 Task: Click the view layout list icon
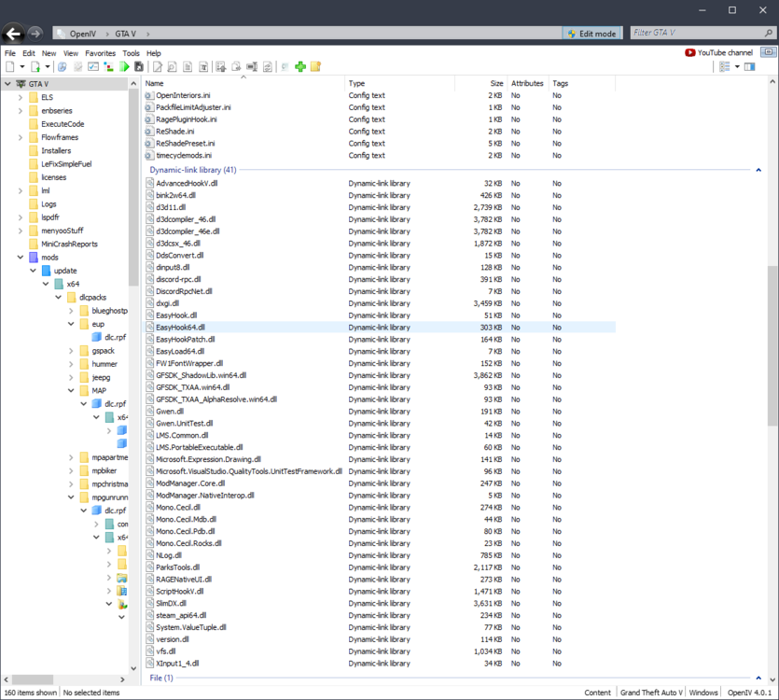725,66
